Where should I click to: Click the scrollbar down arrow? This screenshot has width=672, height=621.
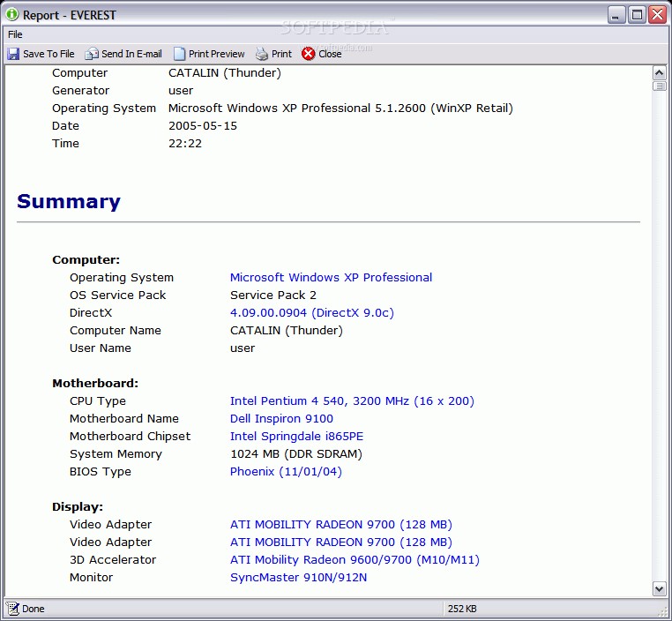(x=659, y=588)
